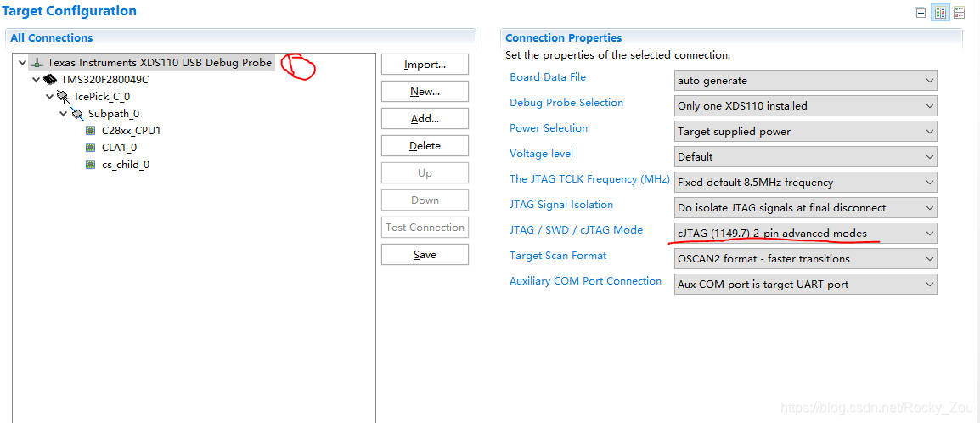This screenshot has width=980, height=423.
Task: Click the Board Data File label
Action: 548,76
